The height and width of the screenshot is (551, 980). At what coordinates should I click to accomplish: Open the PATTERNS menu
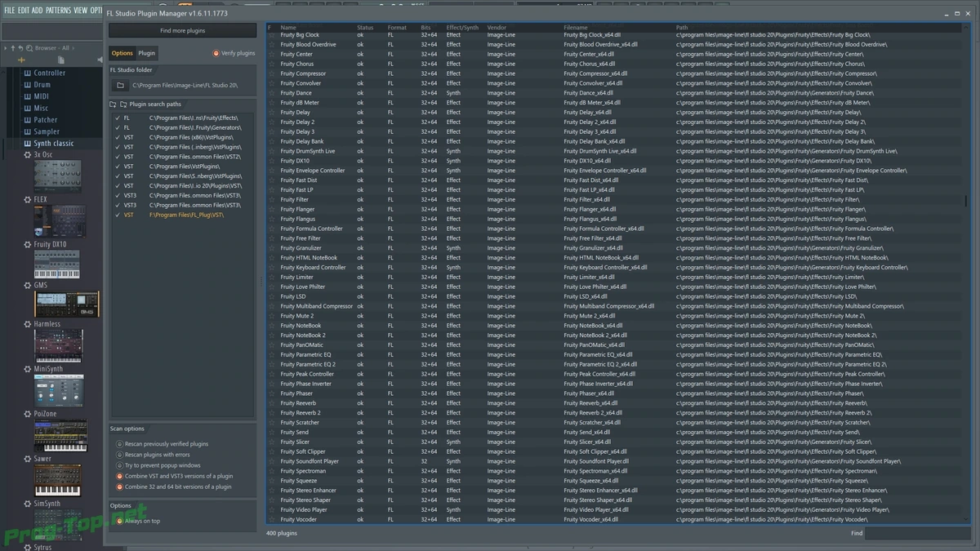(x=58, y=10)
